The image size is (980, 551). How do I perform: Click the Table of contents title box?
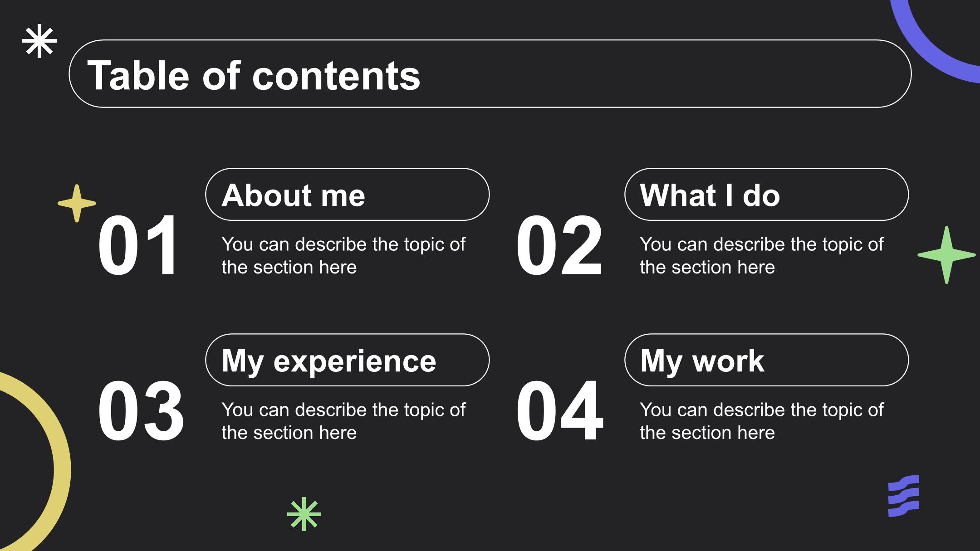coord(490,73)
